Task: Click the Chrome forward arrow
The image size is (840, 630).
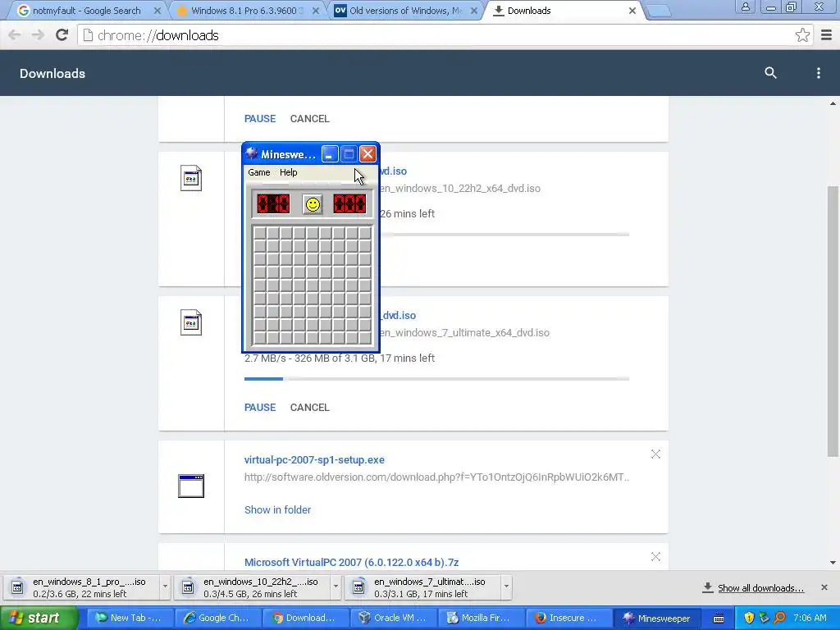Action: (38, 35)
